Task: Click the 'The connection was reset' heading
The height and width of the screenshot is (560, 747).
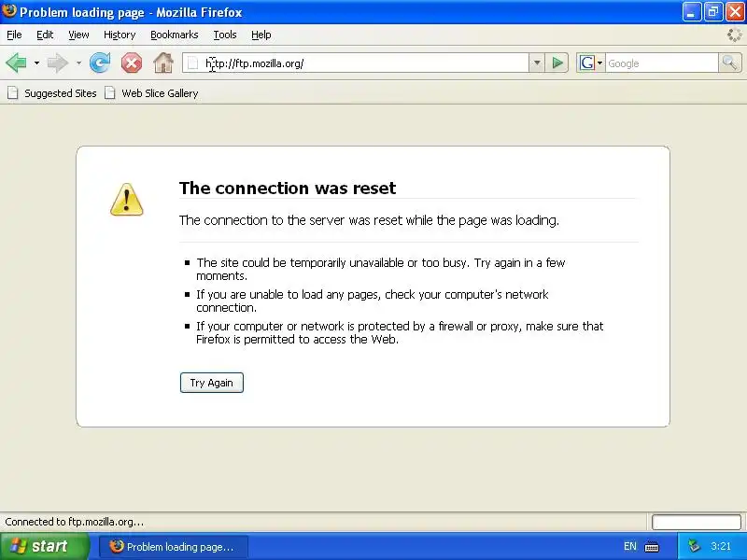Action: [288, 188]
